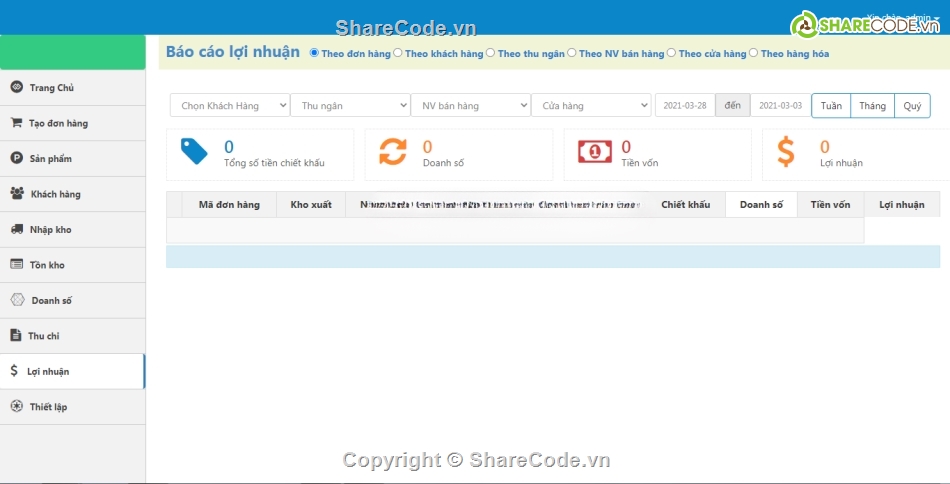950x484 pixels.
Task: Click the orange refresh Doanh số icon
Action: 393,151
